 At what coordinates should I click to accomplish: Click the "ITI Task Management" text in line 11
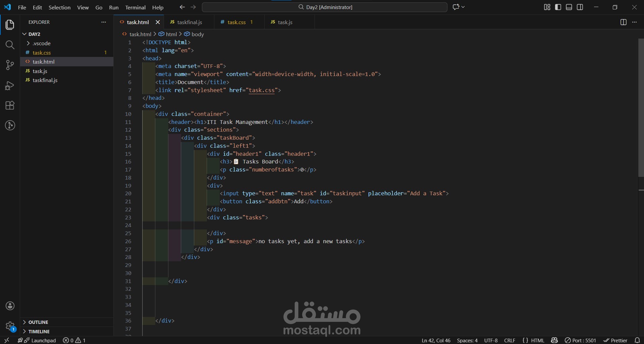tap(237, 122)
